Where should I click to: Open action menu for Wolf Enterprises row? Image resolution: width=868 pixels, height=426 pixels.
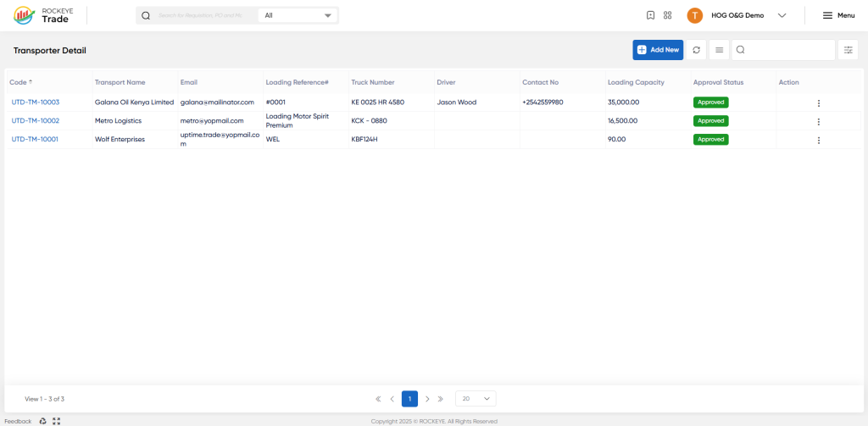pos(819,140)
